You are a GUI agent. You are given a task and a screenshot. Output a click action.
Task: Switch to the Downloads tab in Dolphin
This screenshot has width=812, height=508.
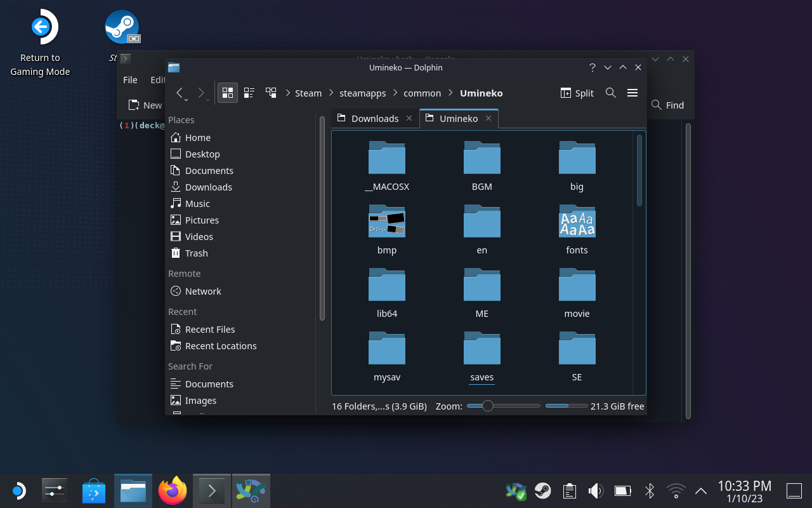[x=375, y=119]
